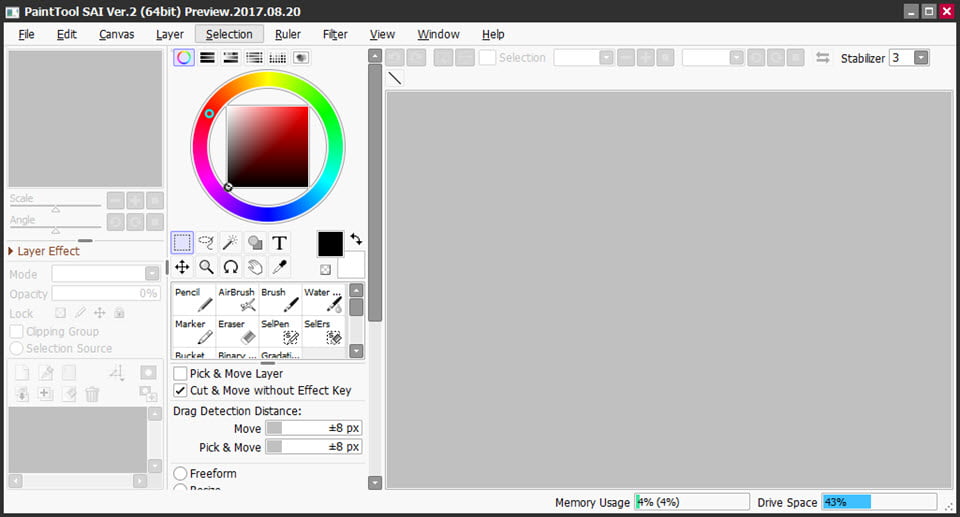Screen dimensions: 960x517
Task: Toggle the Selection Source radio option
Action: (x=17, y=348)
